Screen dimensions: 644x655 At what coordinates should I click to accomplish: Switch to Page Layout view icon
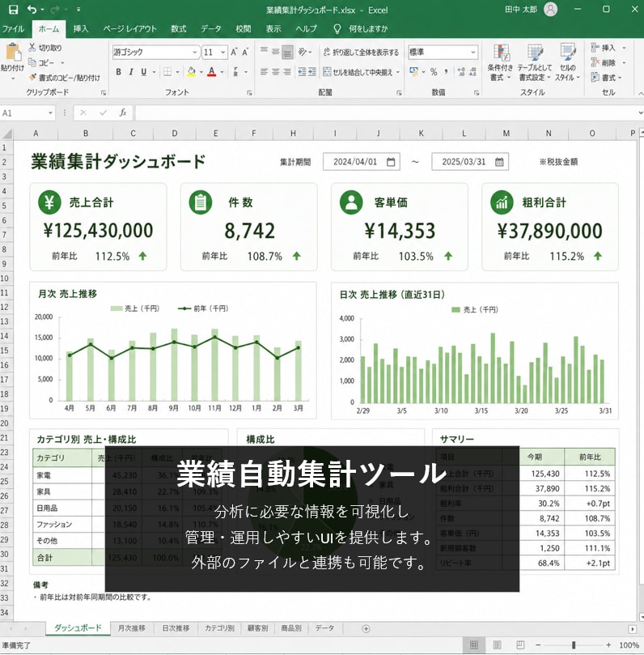pyautogui.click(x=497, y=645)
